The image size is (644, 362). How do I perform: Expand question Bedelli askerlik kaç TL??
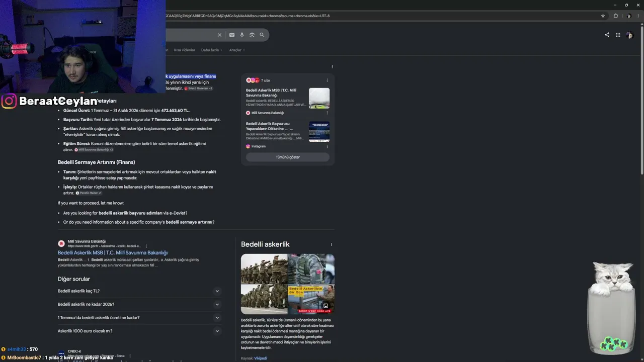point(139,291)
